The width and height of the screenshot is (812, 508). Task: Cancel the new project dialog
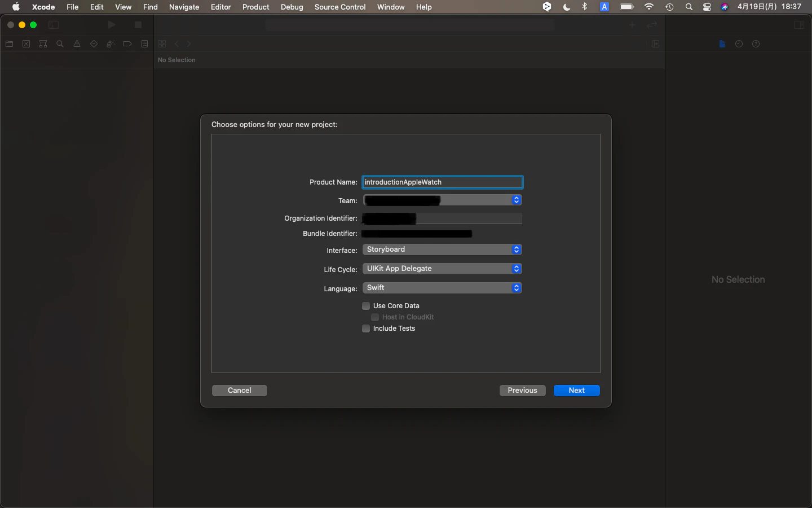[x=240, y=391]
